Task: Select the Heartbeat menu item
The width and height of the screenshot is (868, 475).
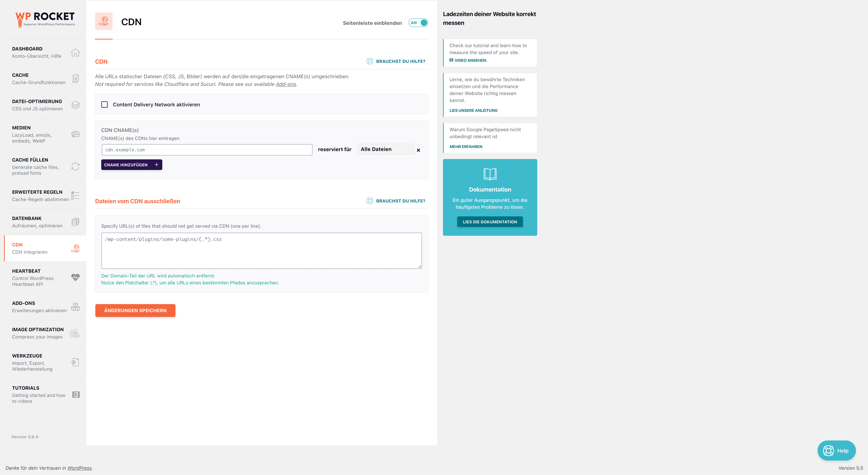Action: point(45,277)
